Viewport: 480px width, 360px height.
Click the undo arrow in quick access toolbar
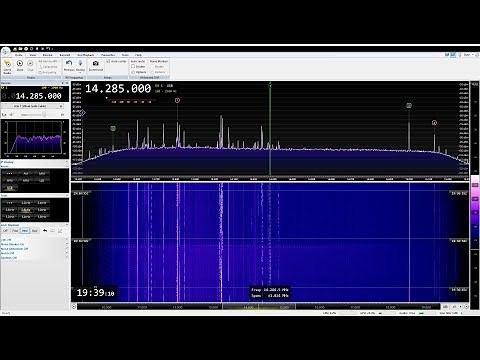click(x=48, y=49)
